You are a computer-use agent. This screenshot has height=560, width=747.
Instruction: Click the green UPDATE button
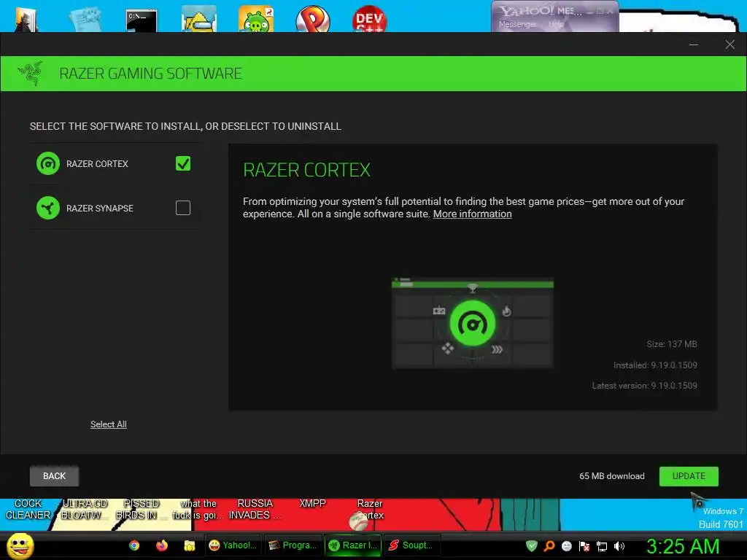pos(689,475)
